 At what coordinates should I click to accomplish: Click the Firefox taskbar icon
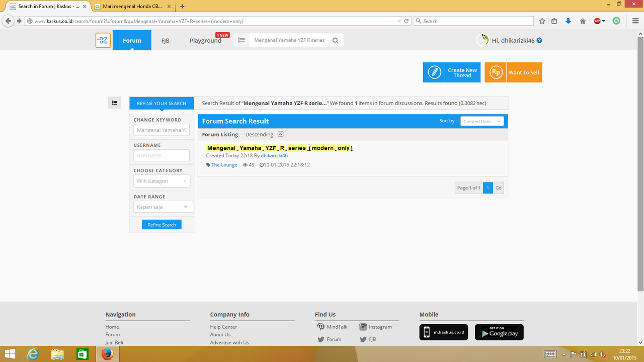click(x=107, y=354)
